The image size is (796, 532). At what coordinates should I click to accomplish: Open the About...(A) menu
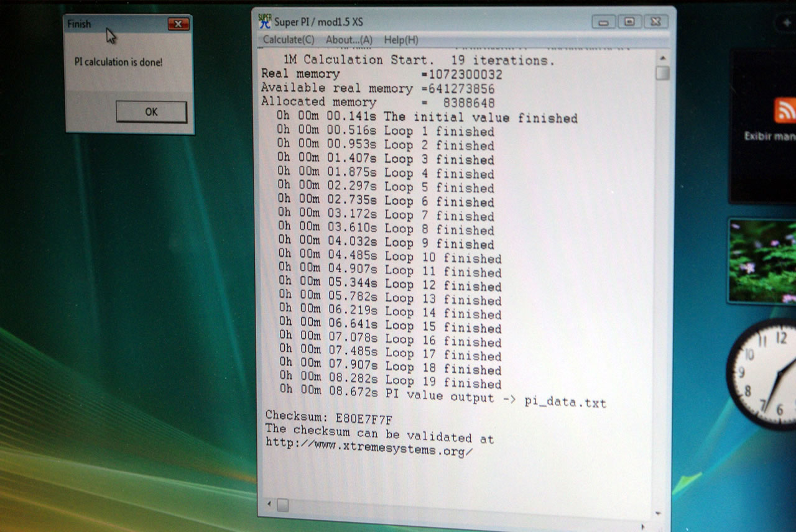(349, 40)
